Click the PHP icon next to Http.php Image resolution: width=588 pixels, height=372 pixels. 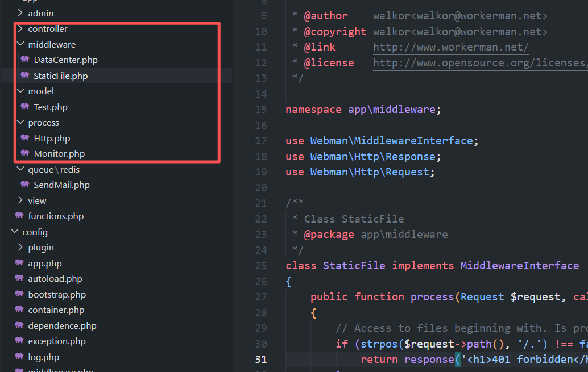click(25, 138)
